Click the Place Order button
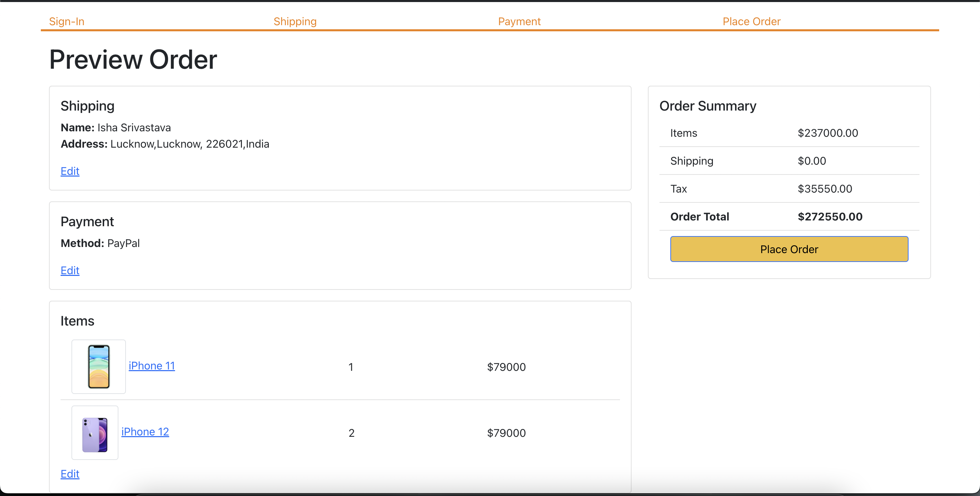This screenshot has width=980, height=496. tap(789, 249)
